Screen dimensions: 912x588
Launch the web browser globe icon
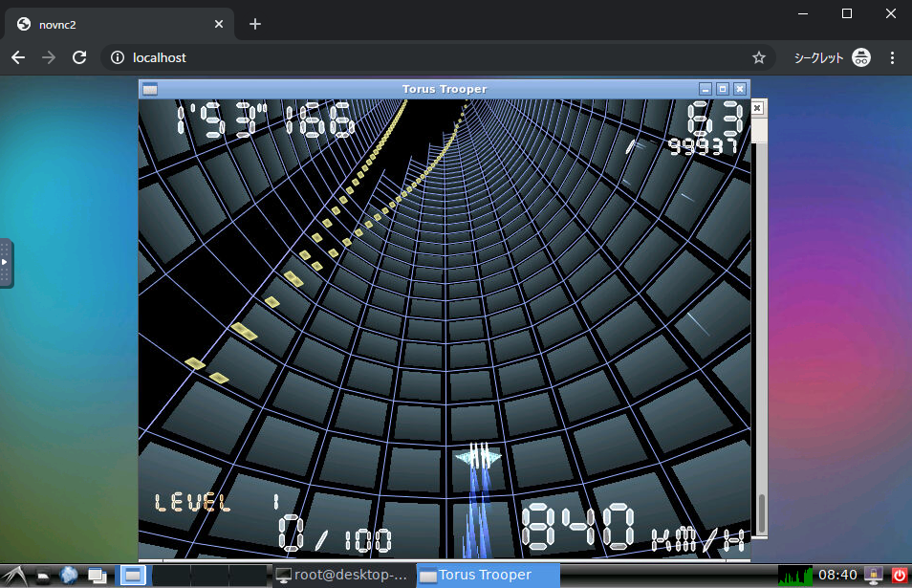point(69,576)
